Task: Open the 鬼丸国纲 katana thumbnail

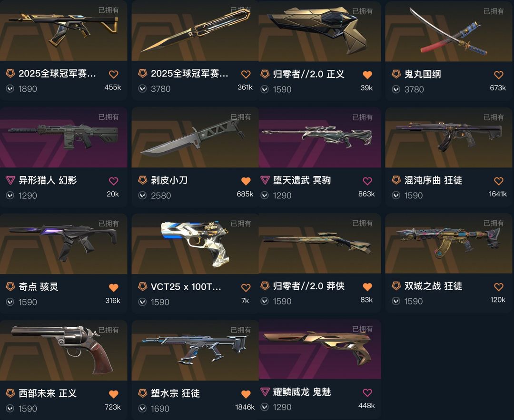Action: pyautogui.click(x=448, y=31)
